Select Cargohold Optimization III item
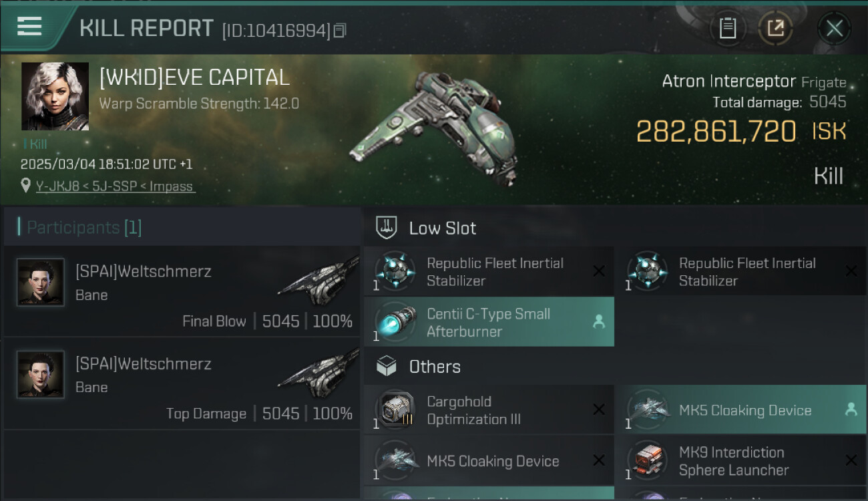This screenshot has width=868, height=501. [x=489, y=410]
